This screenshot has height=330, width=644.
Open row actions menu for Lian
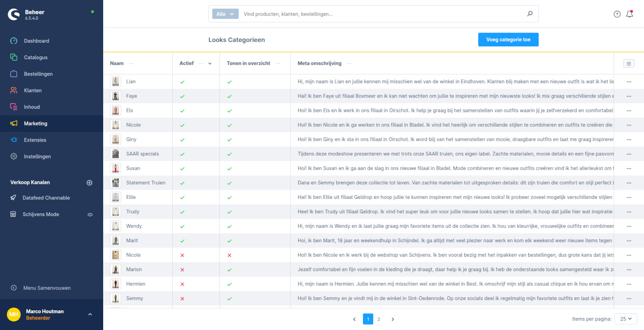pyautogui.click(x=629, y=82)
